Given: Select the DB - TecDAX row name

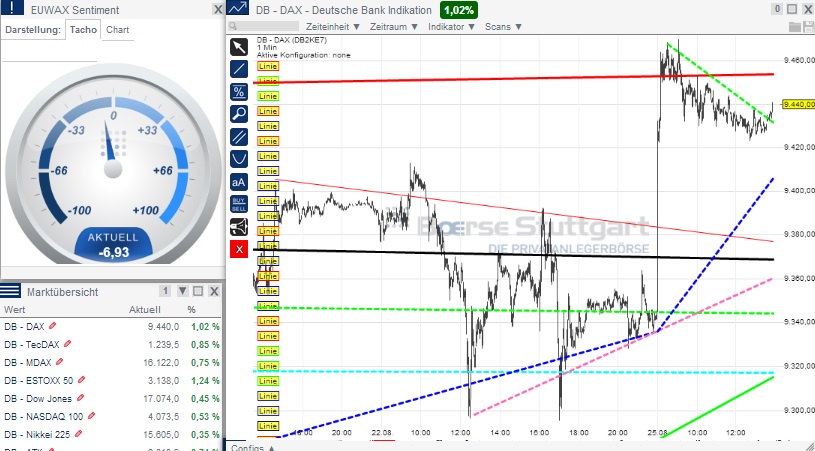Looking at the screenshot, I should (x=32, y=344).
